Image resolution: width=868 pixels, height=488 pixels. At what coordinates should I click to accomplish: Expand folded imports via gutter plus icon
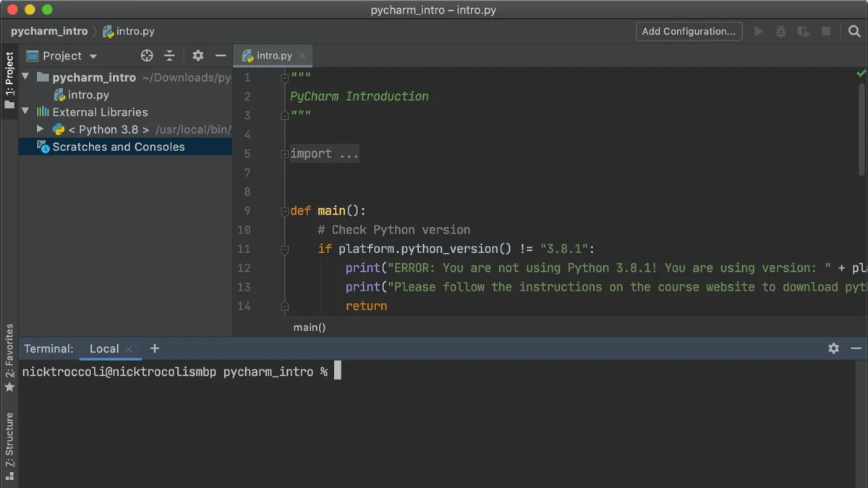click(x=284, y=154)
